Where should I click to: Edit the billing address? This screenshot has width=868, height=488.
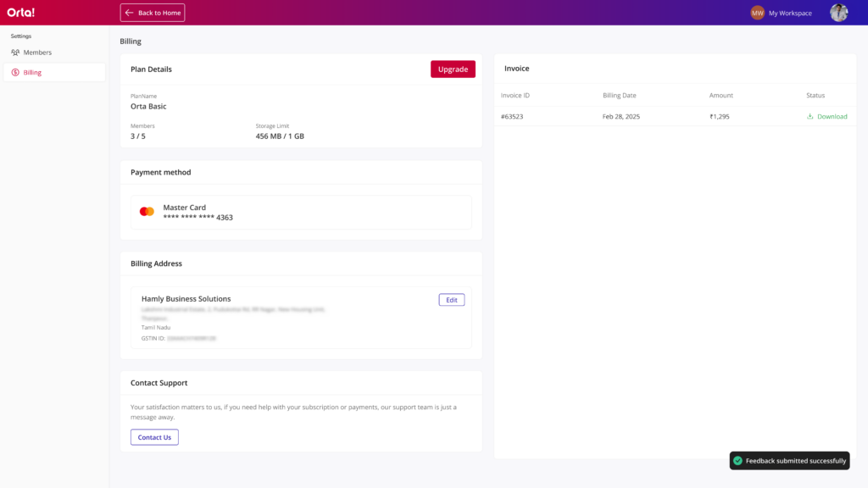pos(451,300)
